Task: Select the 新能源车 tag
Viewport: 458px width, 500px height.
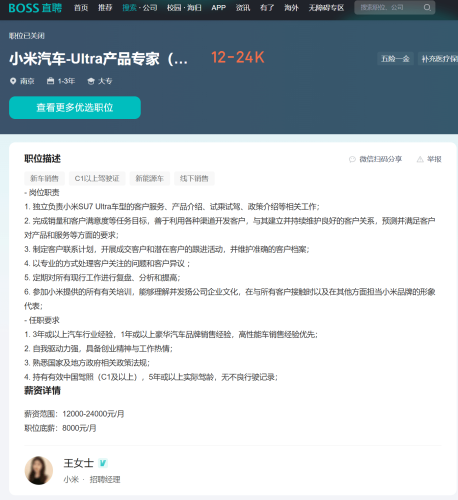Action: click(x=150, y=178)
